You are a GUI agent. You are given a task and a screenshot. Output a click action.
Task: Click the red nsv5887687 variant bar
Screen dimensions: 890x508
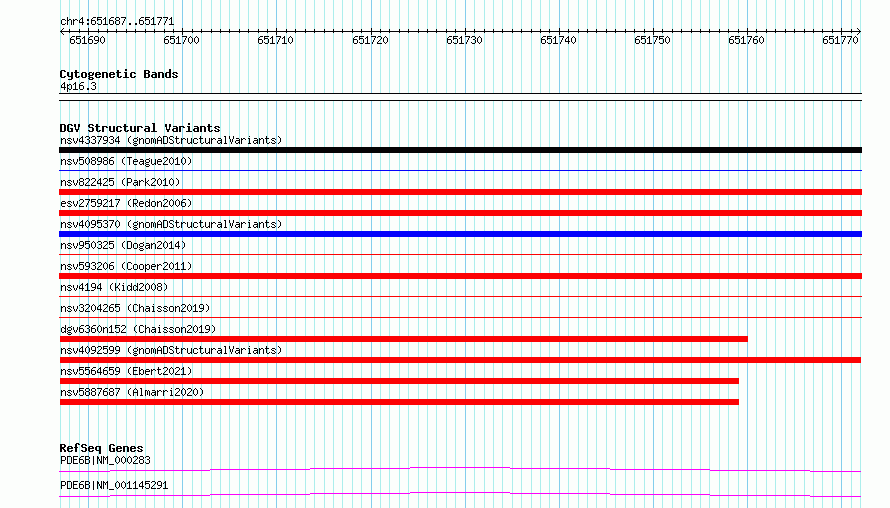[399, 402]
